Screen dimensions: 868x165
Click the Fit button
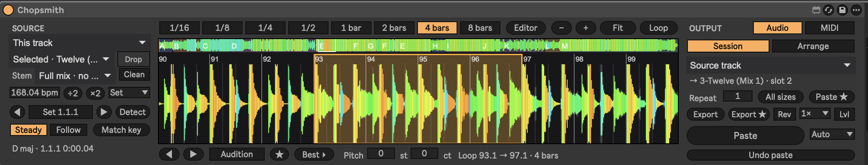point(618,28)
